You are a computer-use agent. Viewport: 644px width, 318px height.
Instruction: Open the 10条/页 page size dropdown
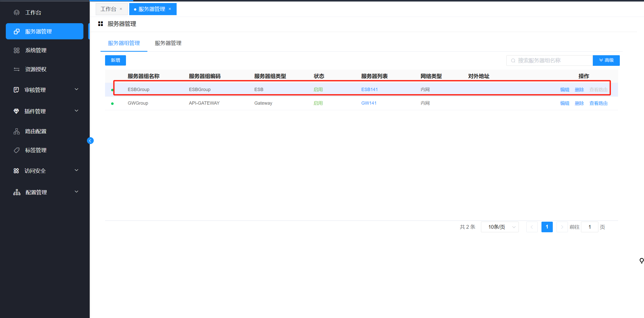(x=500, y=227)
